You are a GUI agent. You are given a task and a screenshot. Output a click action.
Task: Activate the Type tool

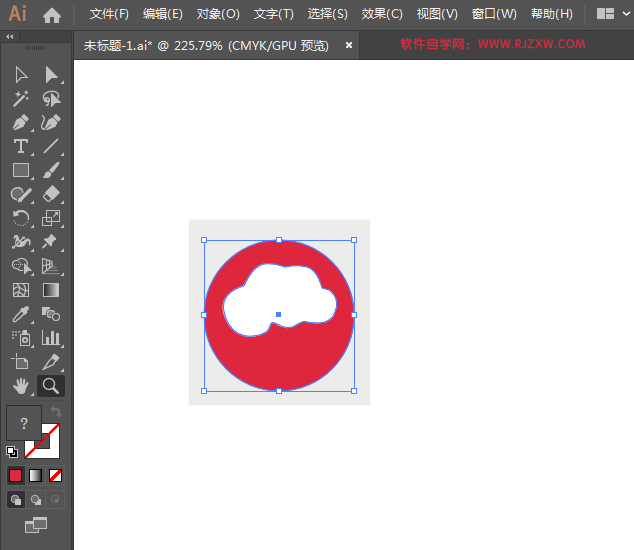pyautogui.click(x=21, y=147)
